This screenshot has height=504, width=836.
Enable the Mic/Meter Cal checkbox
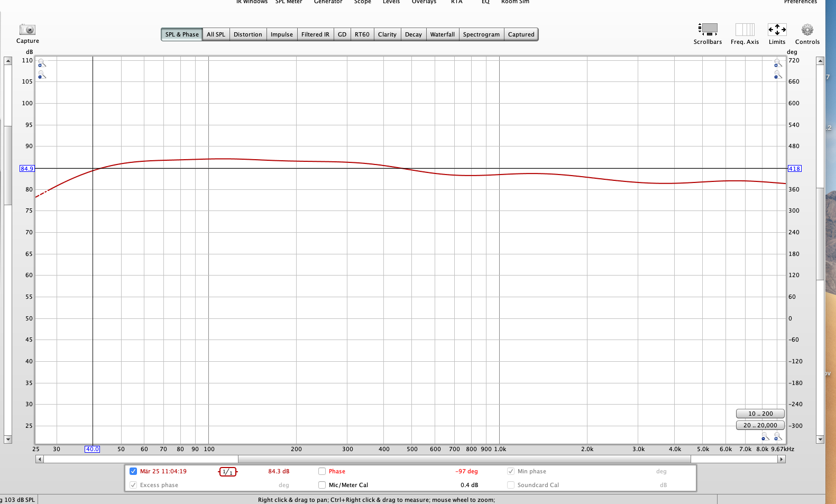click(x=322, y=485)
